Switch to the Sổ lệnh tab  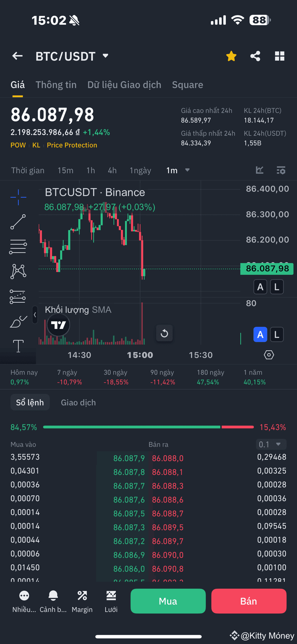click(x=30, y=403)
